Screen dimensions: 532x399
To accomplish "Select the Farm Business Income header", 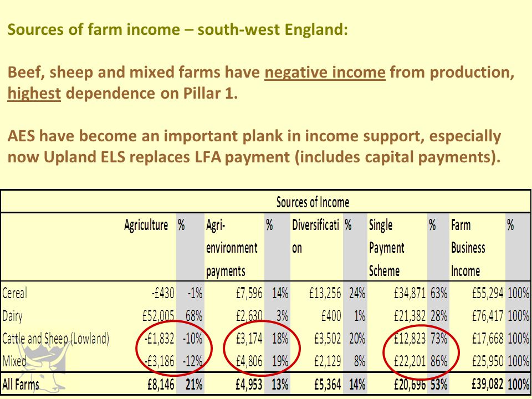I will 468,248.
